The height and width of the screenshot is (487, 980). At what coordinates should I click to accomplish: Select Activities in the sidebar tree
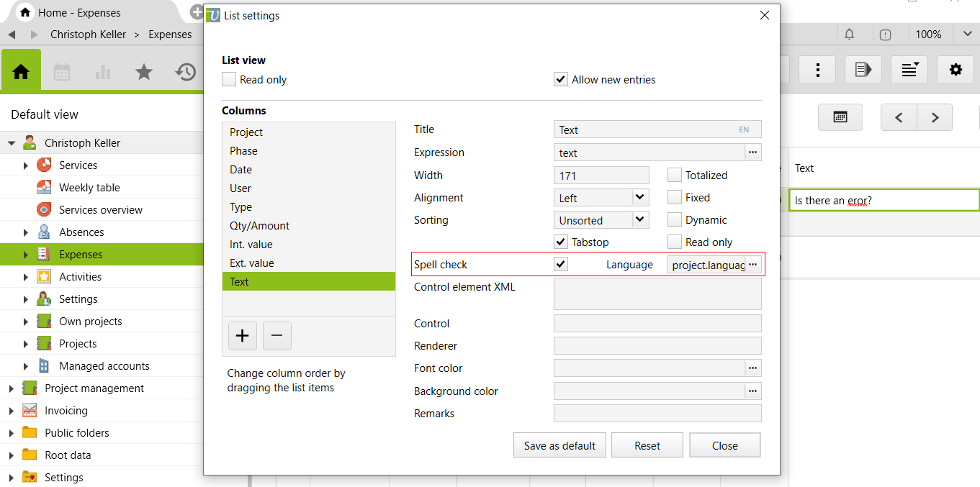tap(80, 277)
